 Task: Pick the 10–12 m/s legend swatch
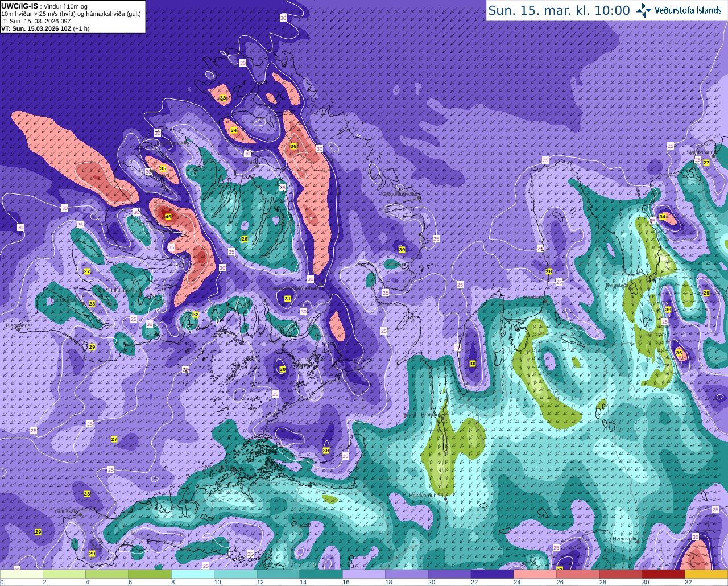235,573
